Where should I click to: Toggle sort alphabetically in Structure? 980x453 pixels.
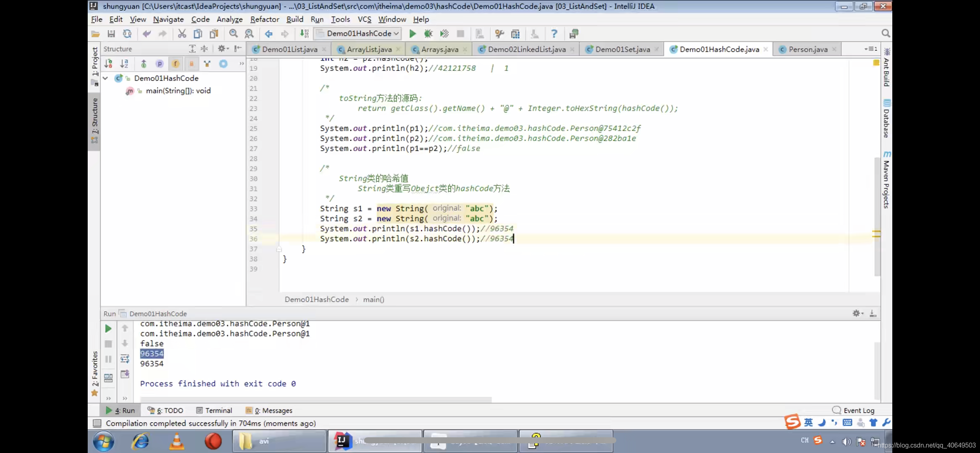point(124,64)
